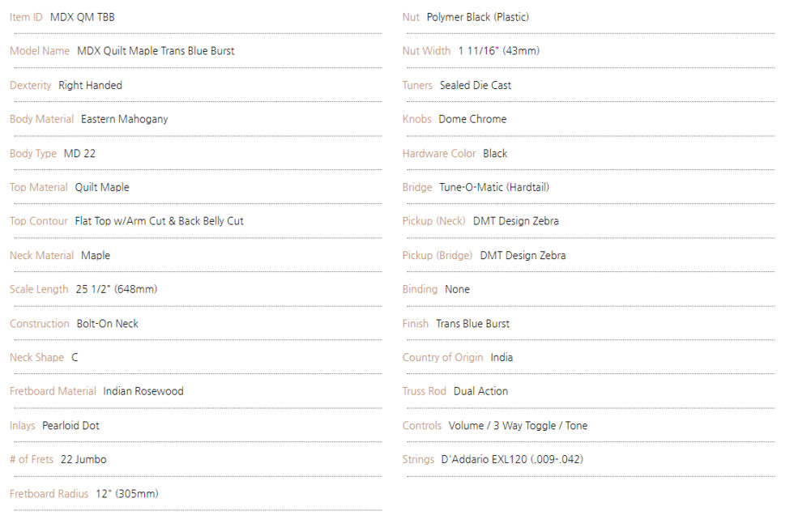Viewport: 794px width, 532px height.
Task: Select the Bolt-On Neck construction value
Action: point(107,323)
